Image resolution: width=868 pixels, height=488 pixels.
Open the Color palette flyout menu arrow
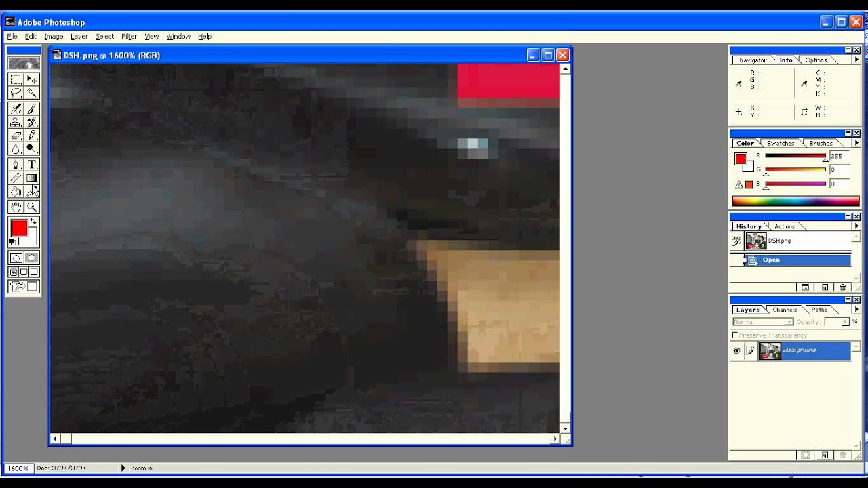(x=856, y=143)
